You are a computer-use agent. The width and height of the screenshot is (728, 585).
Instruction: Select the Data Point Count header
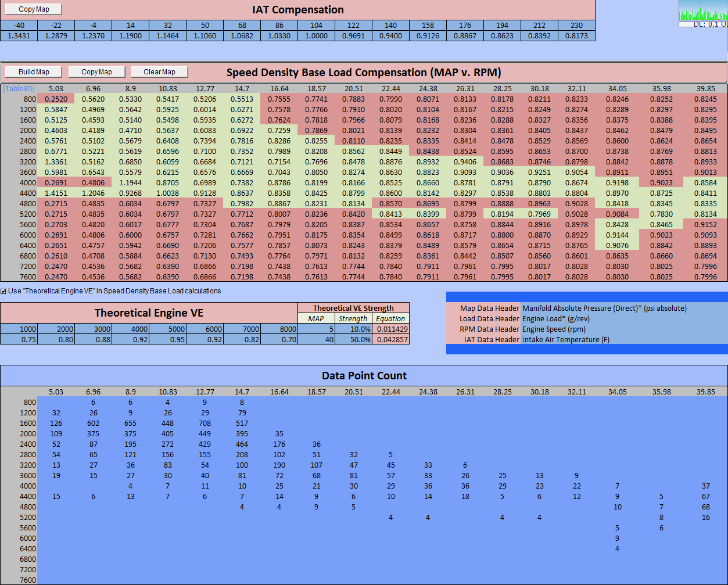click(364, 376)
